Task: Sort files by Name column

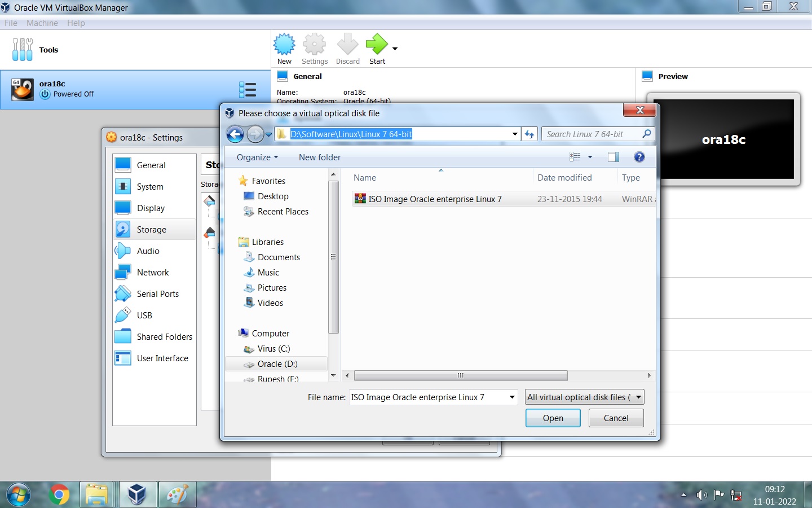Action: 441,177
